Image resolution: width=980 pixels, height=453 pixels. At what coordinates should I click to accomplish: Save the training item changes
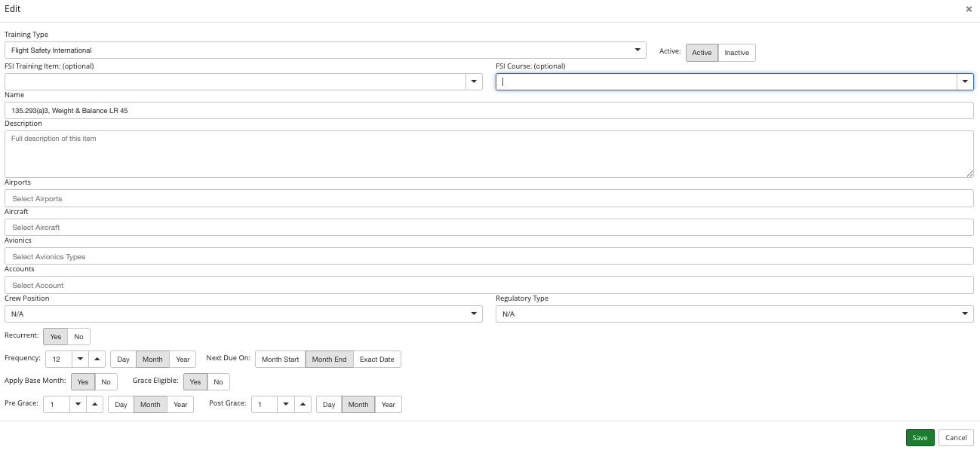click(920, 438)
